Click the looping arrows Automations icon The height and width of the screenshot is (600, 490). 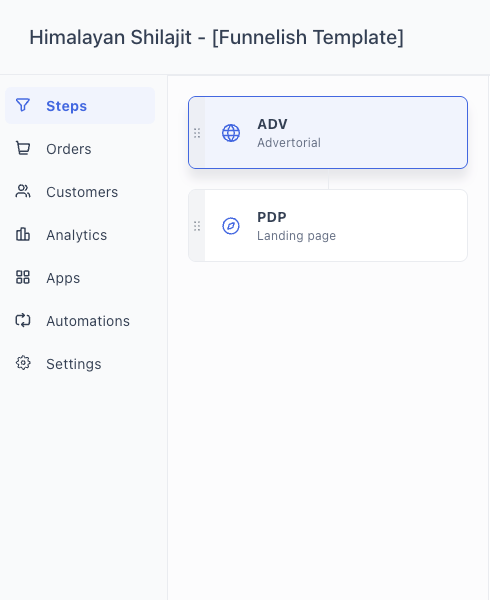[23, 320]
